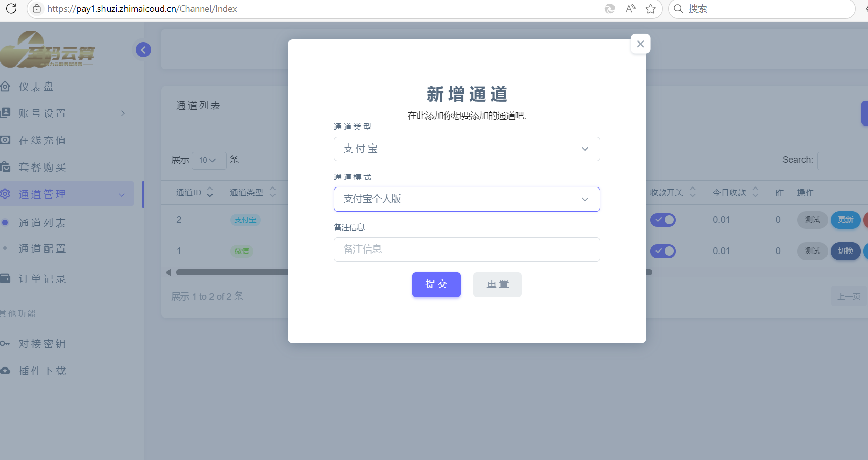
Task: Click the 通道管理 gear icon
Action: pos(5,194)
